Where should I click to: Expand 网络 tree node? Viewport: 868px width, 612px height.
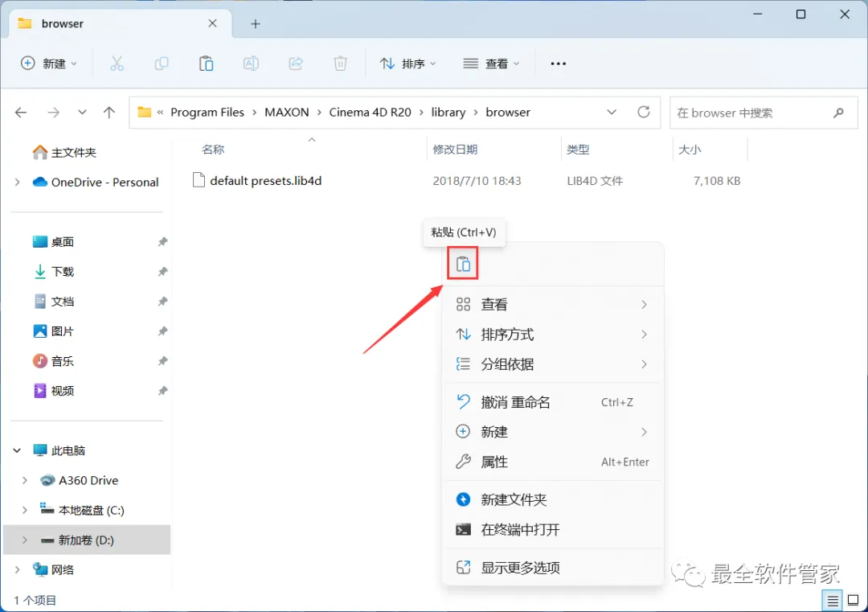tap(17, 569)
